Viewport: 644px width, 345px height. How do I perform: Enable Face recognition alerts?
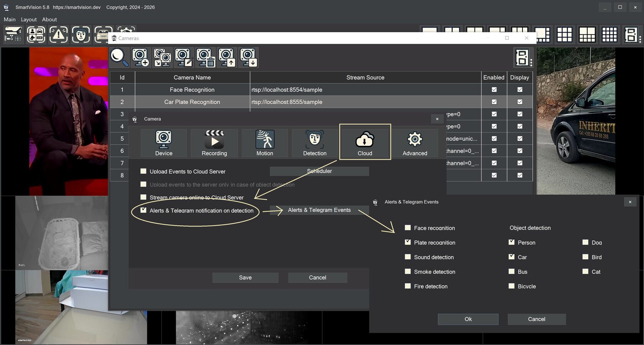408,228
